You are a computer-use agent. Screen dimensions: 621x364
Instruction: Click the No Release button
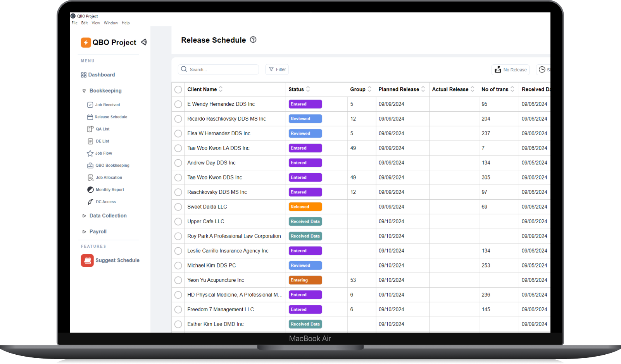[511, 70]
